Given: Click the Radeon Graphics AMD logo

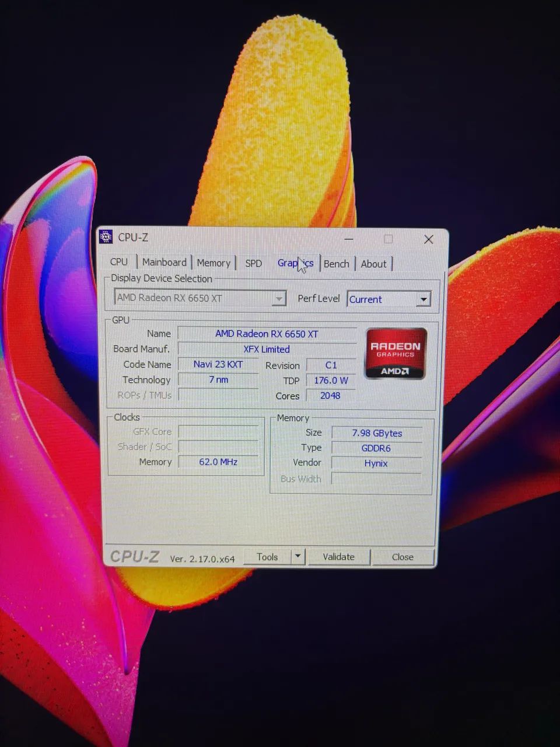Looking at the screenshot, I should click(396, 354).
